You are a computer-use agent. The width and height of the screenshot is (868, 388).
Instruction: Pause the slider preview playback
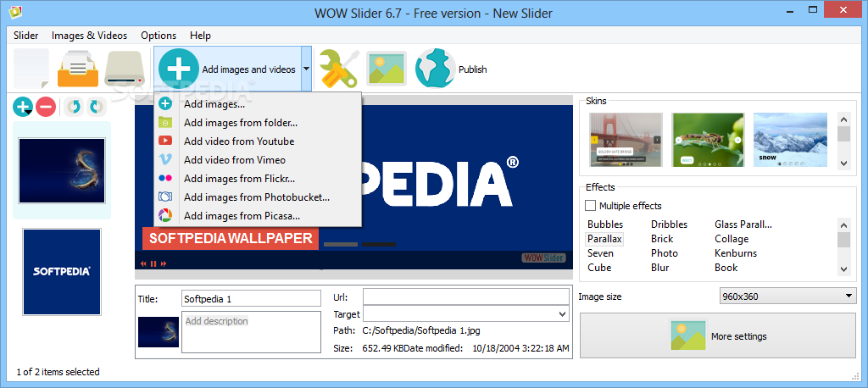click(x=154, y=263)
